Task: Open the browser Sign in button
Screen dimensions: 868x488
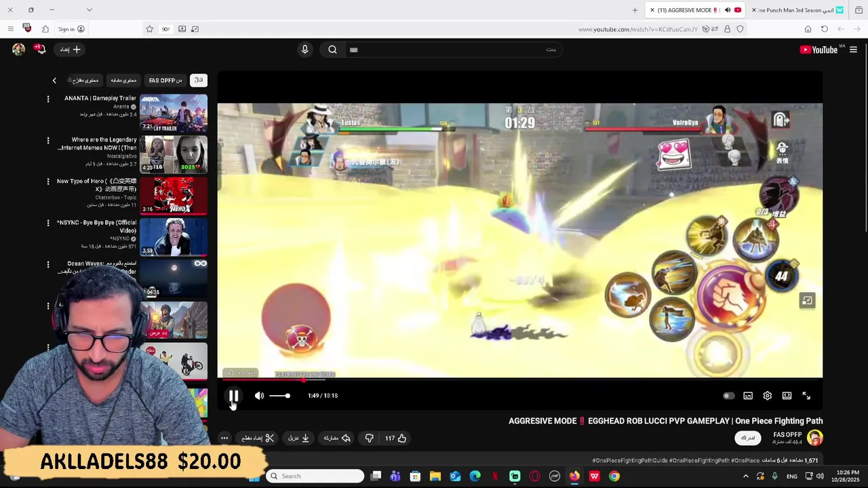Action: [x=71, y=29]
